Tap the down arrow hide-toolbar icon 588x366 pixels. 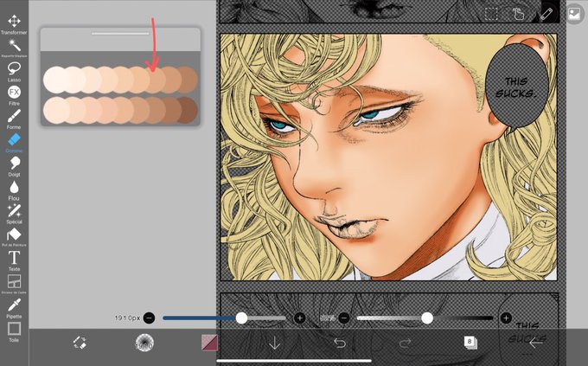(274, 343)
